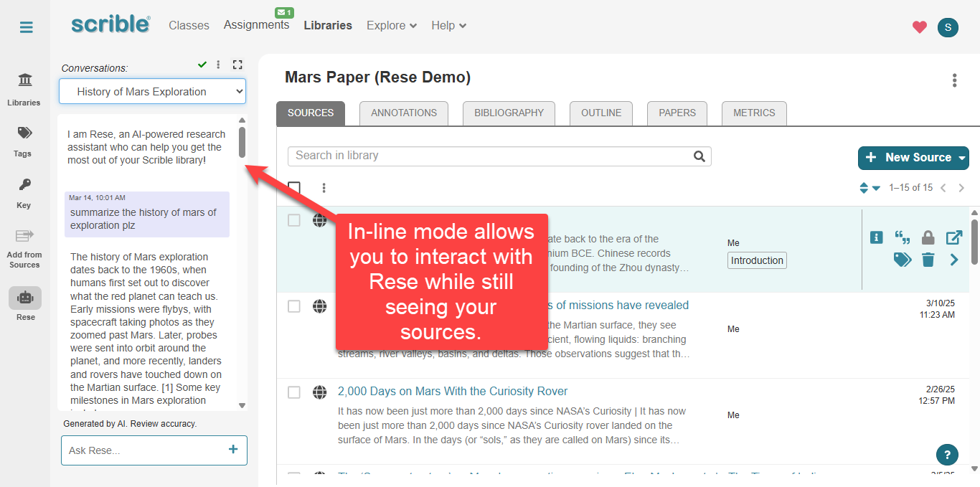Viewport: 980px width, 487px height.
Task: Delete first source with trash icon
Action: [x=928, y=260]
